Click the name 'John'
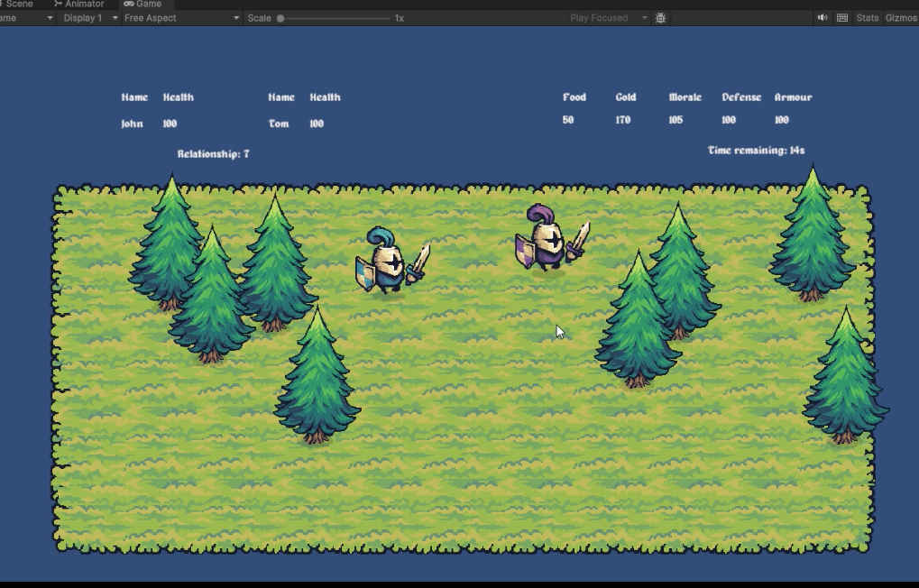The width and height of the screenshot is (919, 588). point(132,124)
